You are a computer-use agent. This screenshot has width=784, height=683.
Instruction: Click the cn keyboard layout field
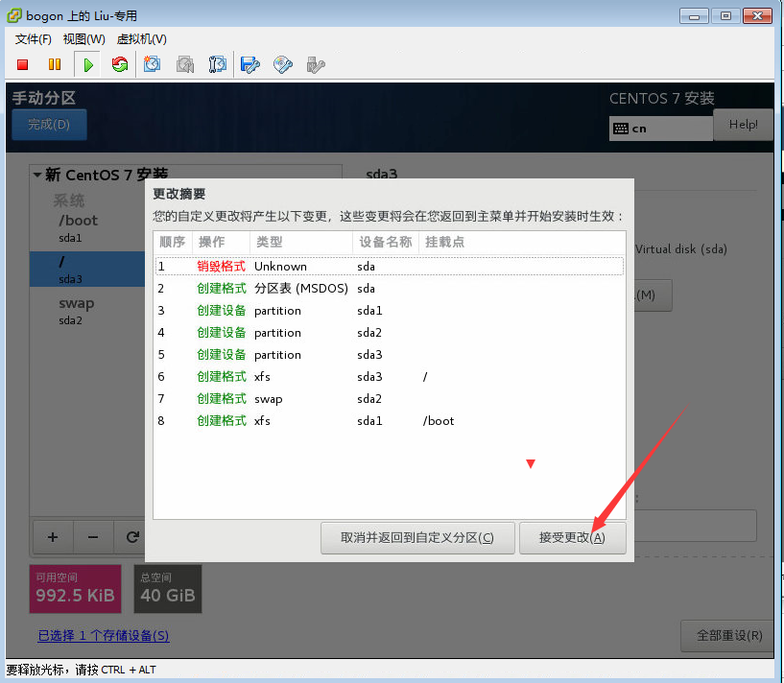(x=661, y=129)
